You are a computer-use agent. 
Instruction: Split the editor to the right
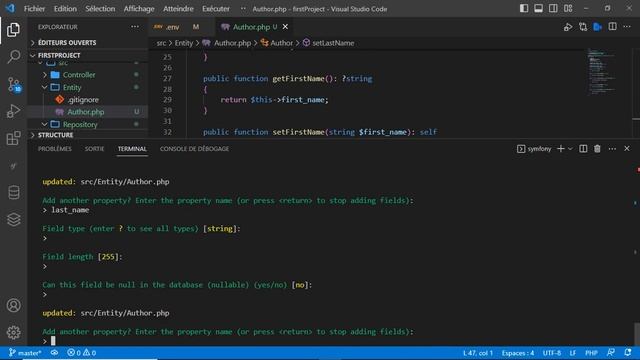pos(612,27)
